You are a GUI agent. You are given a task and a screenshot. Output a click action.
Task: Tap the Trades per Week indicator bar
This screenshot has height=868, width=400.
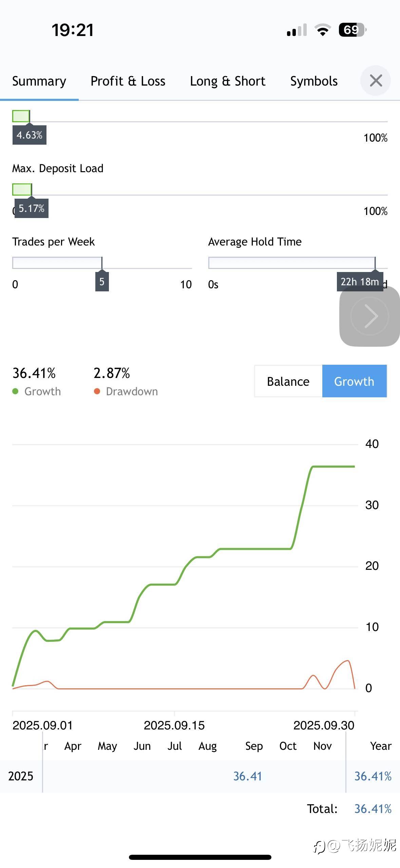point(57,263)
